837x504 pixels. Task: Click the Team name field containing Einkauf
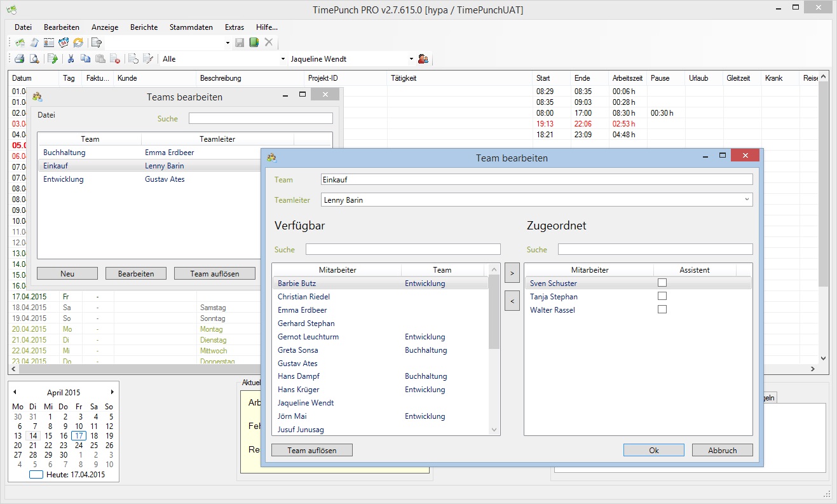pos(536,180)
